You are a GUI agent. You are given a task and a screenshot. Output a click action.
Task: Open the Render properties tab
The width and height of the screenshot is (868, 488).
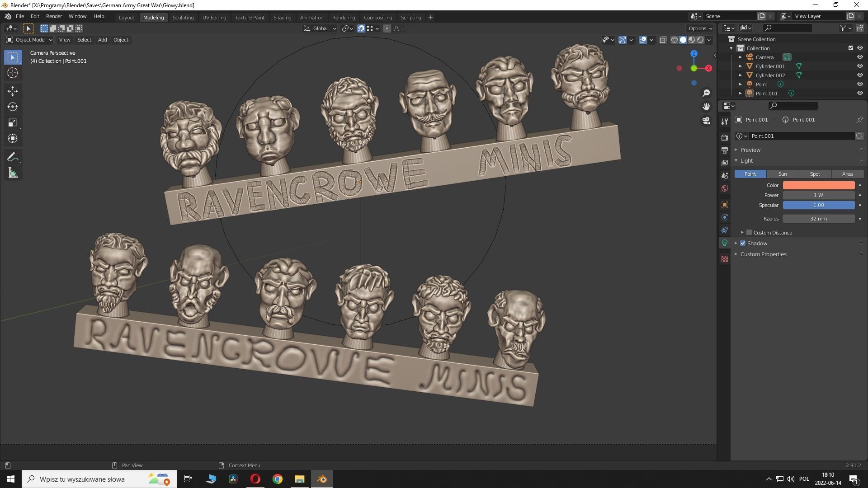click(x=725, y=137)
